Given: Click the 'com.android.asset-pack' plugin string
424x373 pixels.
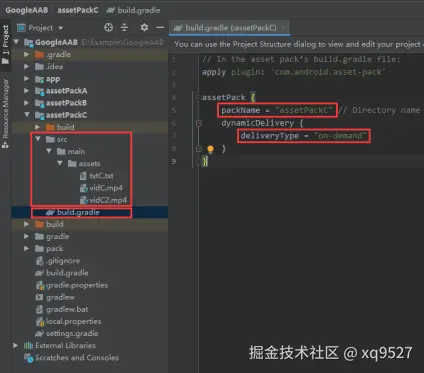Looking at the screenshot, I should [329, 72].
